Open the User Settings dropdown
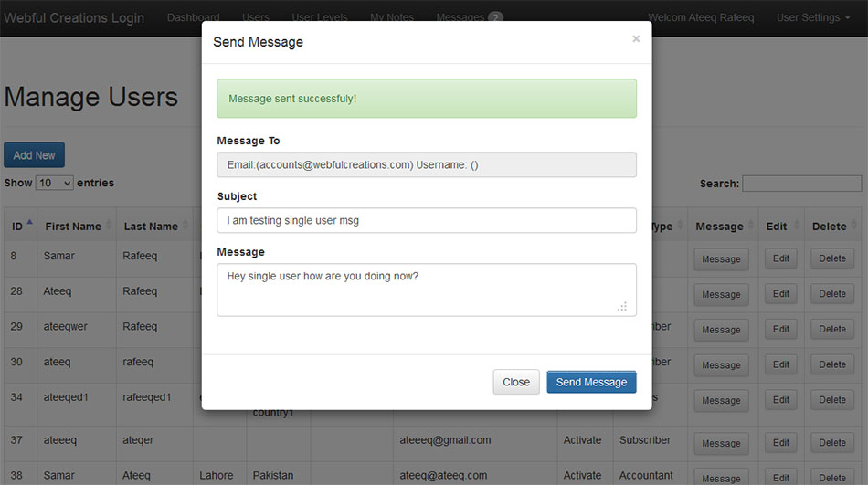This screenshot has width=868, height=485. point(812,17)
